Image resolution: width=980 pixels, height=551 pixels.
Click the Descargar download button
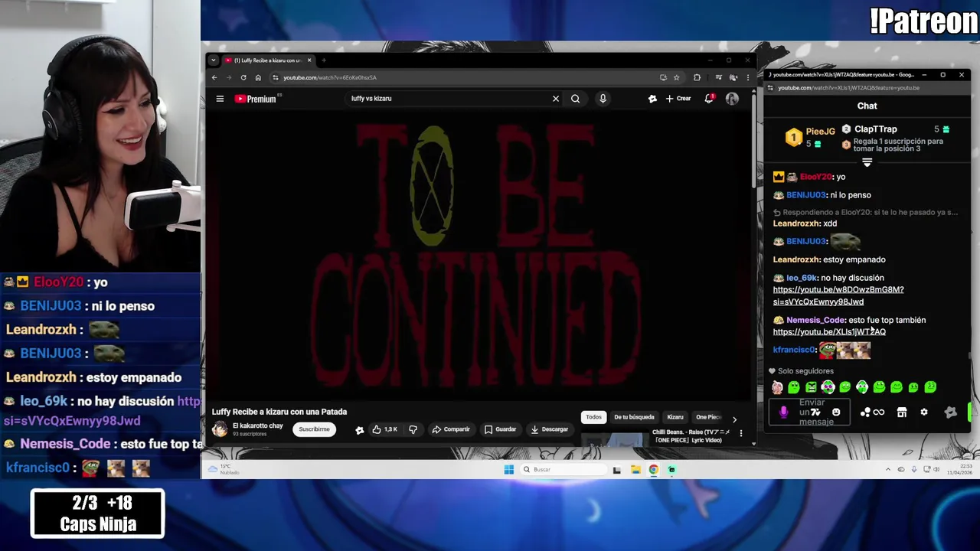click(x=550, y=429)
